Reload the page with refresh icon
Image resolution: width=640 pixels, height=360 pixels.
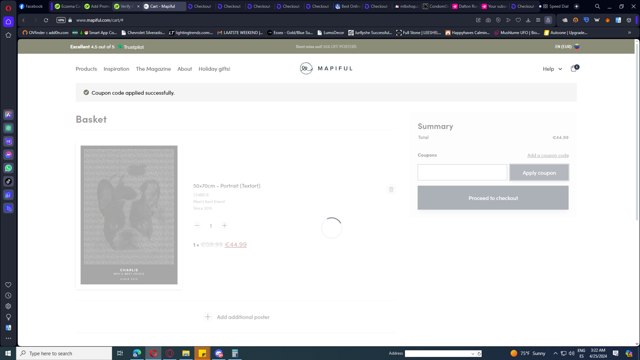46,20
